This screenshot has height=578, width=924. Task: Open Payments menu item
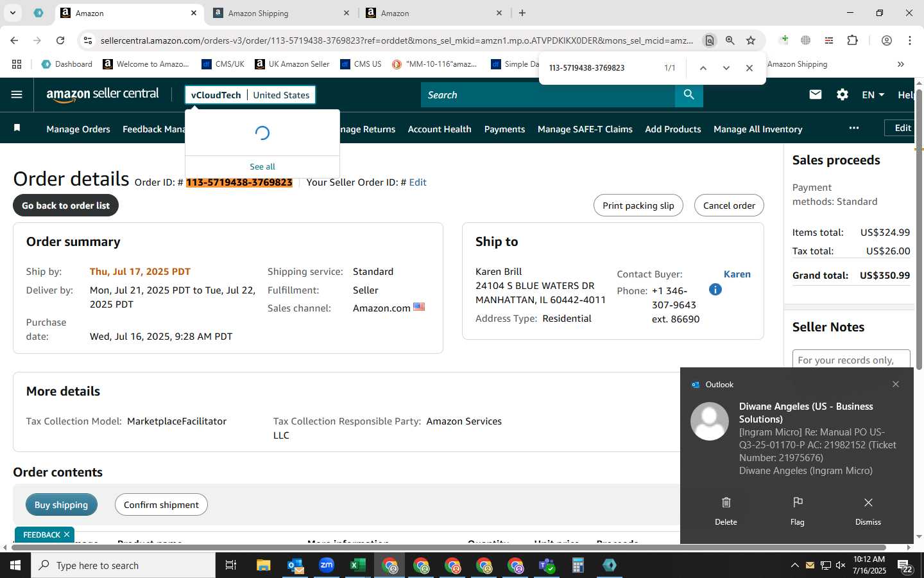click(504, 129)
